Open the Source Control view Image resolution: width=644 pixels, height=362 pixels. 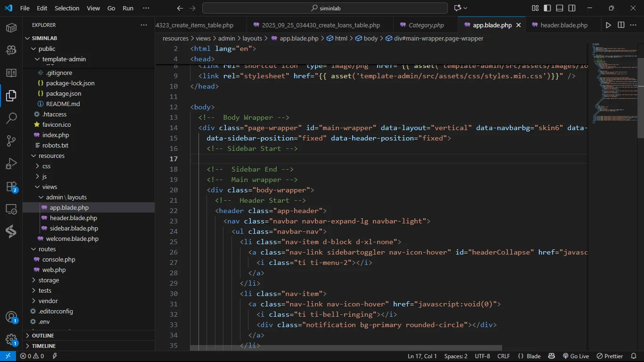11,140
